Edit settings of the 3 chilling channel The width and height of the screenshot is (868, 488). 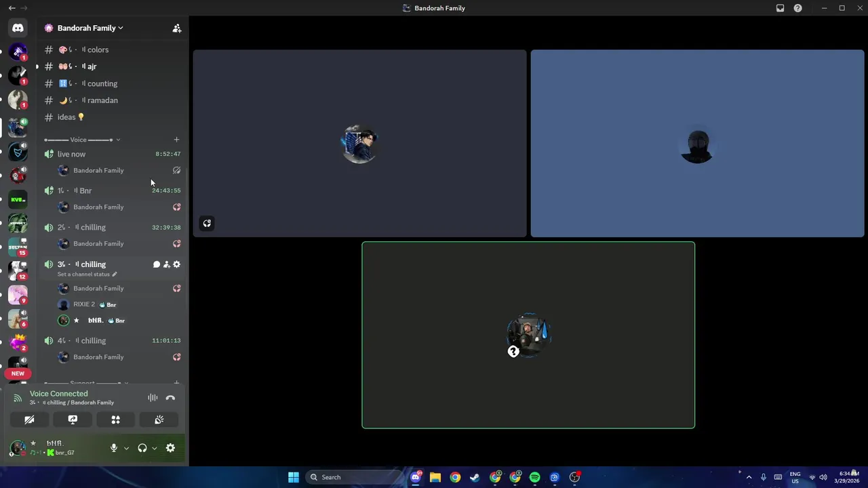(x=176, y=264)
